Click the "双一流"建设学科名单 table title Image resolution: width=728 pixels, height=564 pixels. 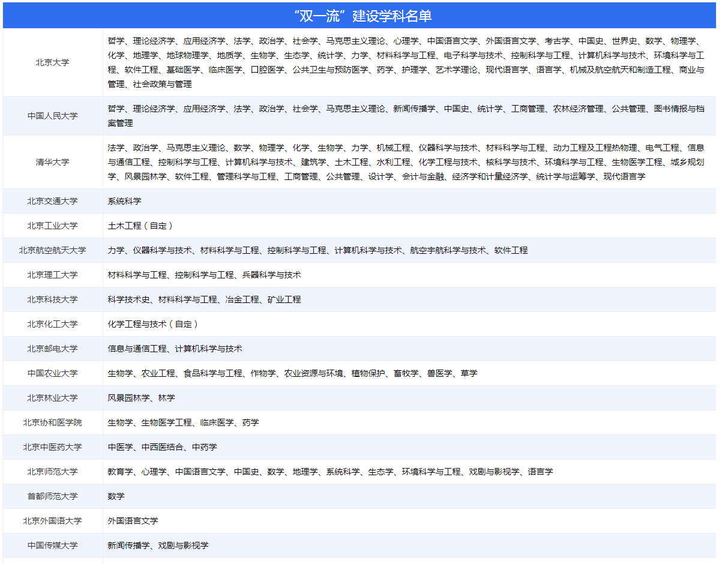(x=363, y=16)
